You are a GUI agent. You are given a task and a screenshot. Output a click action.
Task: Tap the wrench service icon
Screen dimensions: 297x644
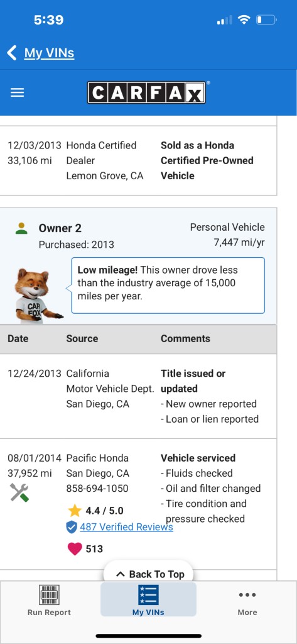[x=19, y=492]
